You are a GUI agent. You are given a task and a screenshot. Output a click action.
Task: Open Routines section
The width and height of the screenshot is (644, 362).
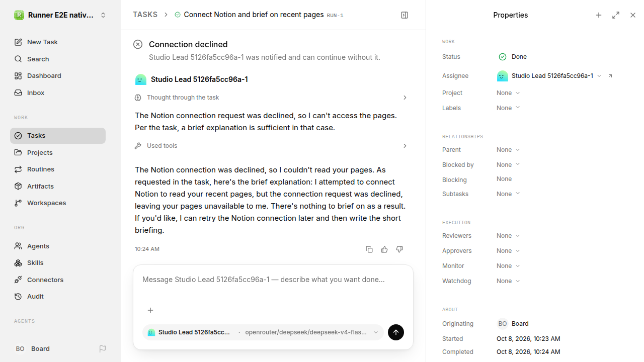[x=58, y=169]
